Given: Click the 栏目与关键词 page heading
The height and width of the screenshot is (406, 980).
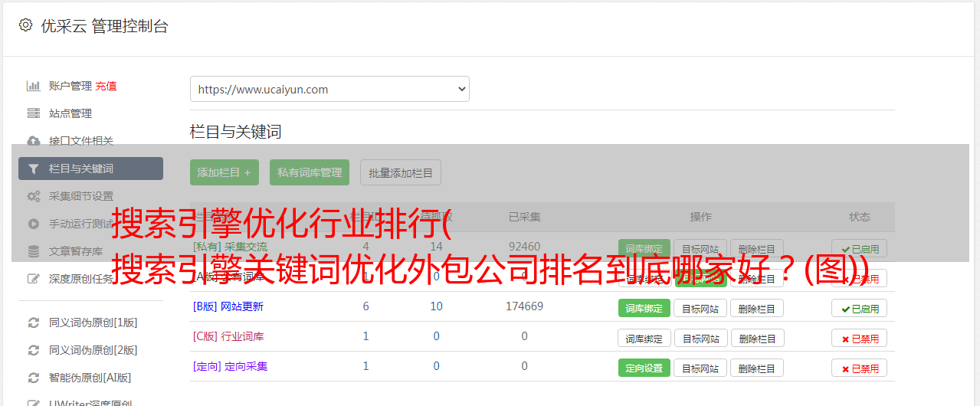Looking at the screenshot, I should click(x=236, y=132).
